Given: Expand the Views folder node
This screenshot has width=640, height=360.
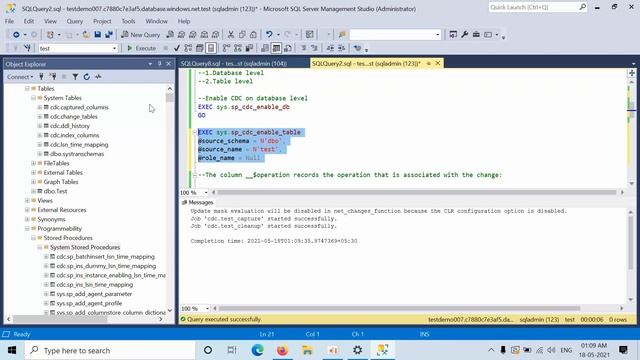Looking at the screenshot, I should 27,200.
